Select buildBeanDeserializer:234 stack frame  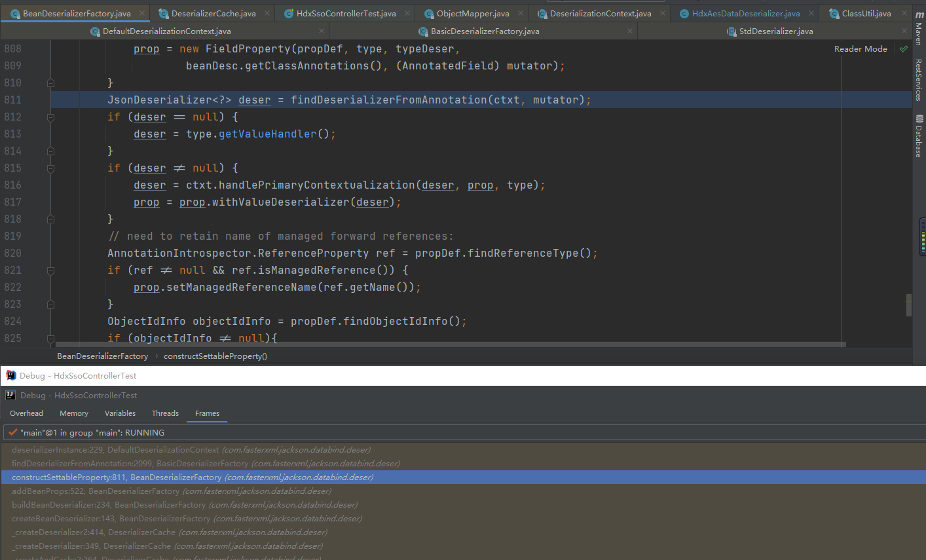(x=463, y=504)
